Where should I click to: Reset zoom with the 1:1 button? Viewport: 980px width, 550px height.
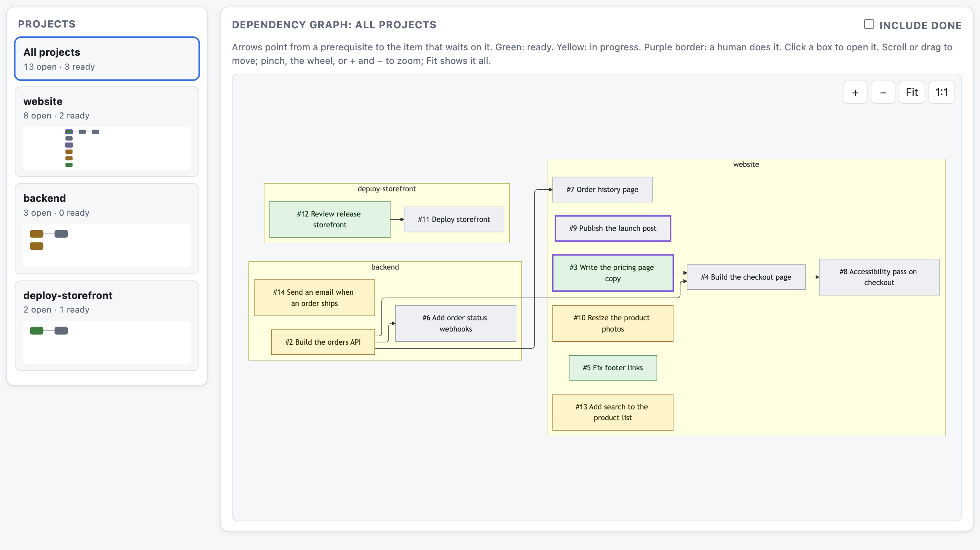(x=941, y=93)
